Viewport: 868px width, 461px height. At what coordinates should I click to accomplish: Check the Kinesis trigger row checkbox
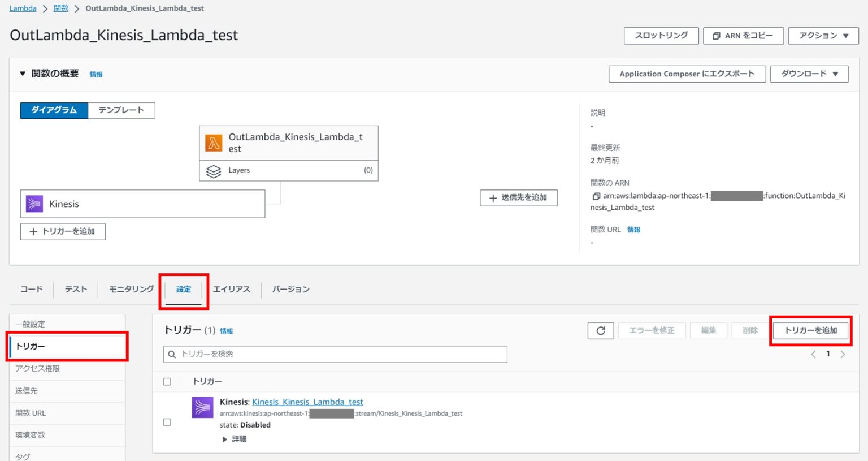coord(167,423)
